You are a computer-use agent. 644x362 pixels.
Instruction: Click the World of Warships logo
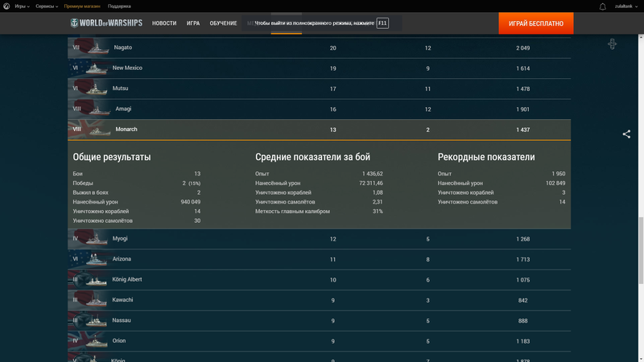click(x=106, y=23)
